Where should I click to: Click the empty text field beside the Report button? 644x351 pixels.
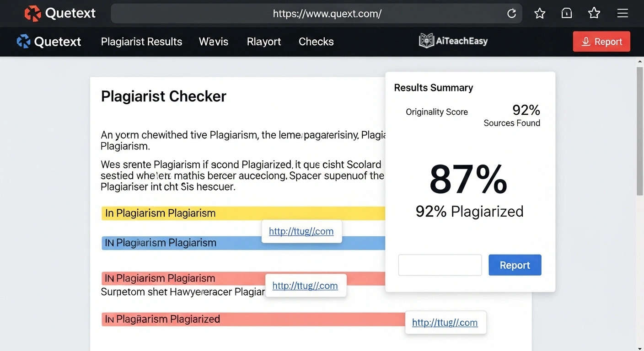(440, 265)
